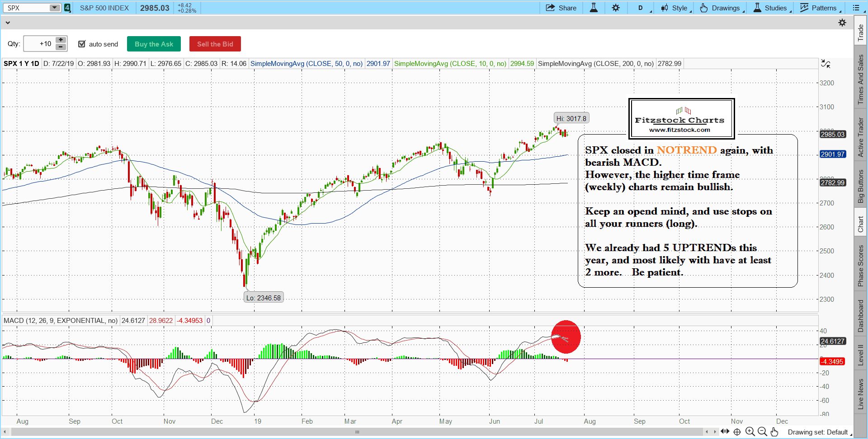Collapse the trade bar chevron

(x=7, y=23)
